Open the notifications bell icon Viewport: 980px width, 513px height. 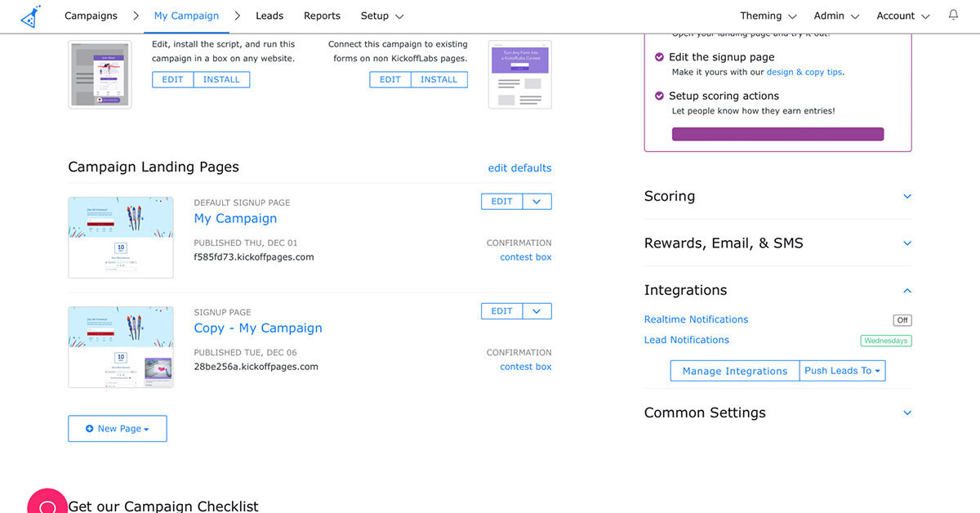[x=953, y=16]
